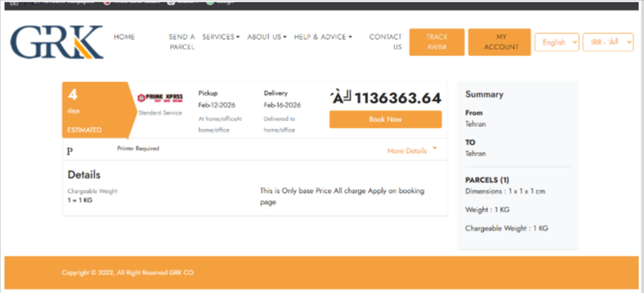Screen dimensions: 644x293
Task: Click the copyright footer text
Action: [x=128, y=273]
